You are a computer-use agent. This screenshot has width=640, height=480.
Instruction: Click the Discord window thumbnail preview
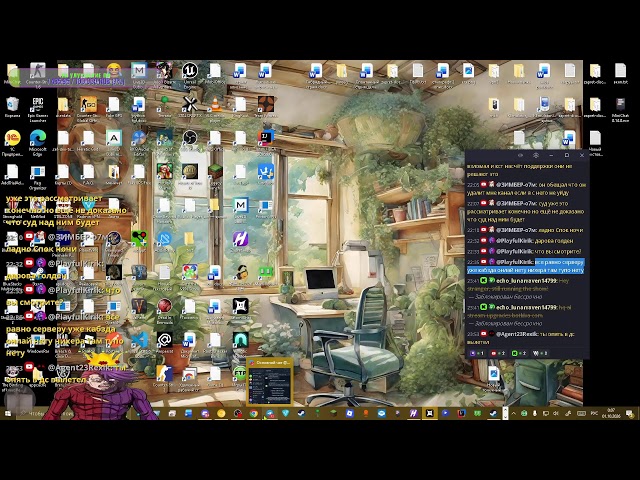pos(270,382)
